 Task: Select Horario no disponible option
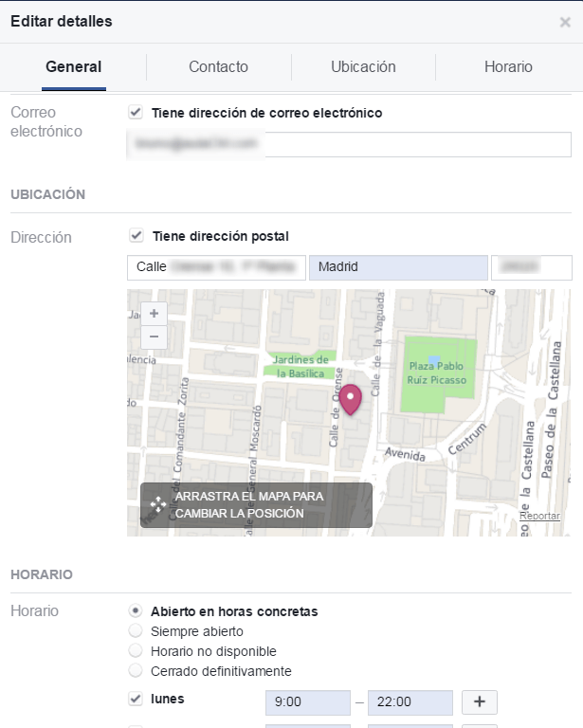pyautogui.click(x=136, y=650)
